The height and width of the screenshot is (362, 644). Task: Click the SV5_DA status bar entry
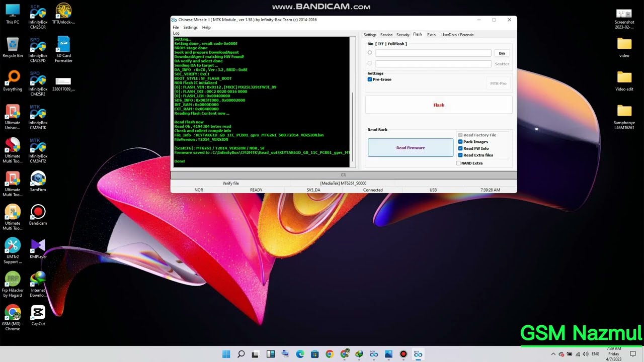point(313,190)
